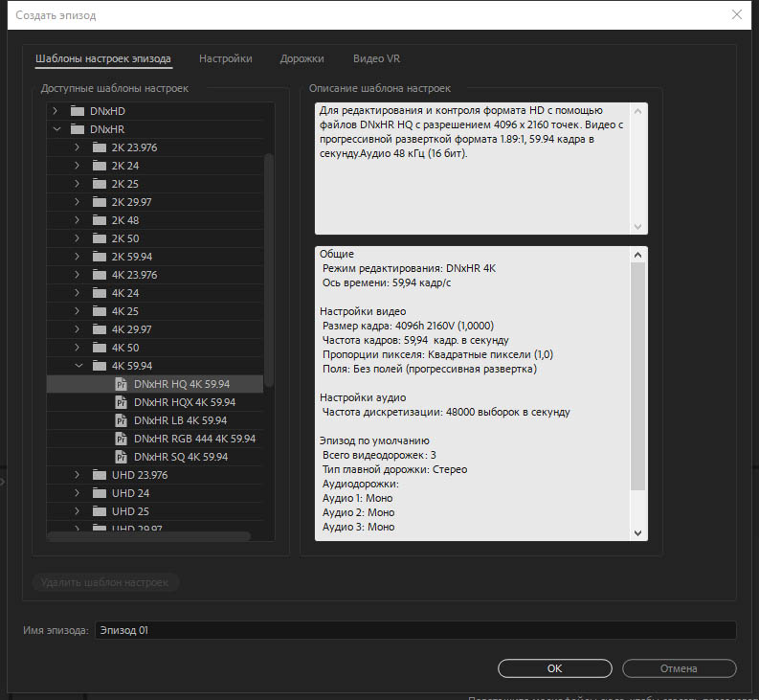Click the description box scroll-down arrow
759x700 pixels.
pos(638,227)
